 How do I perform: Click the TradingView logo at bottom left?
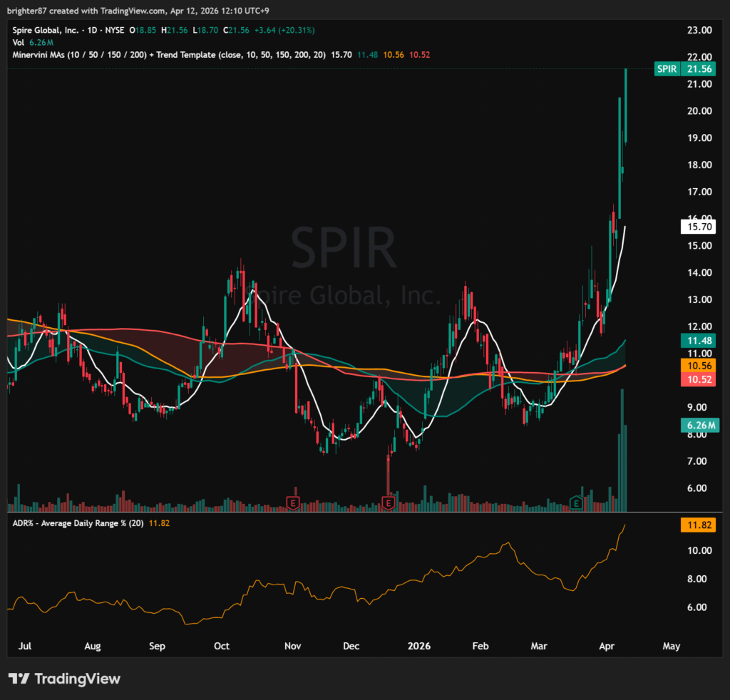click(x=64, y=679)
